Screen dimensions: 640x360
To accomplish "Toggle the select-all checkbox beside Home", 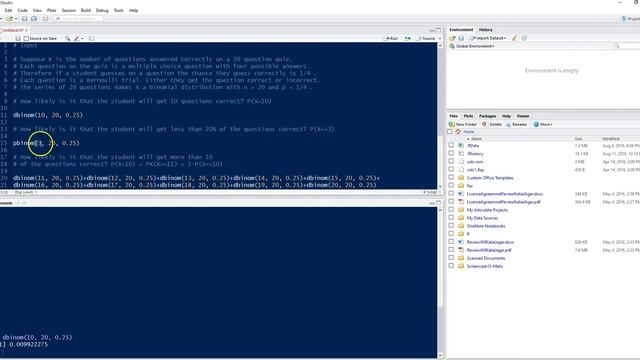I will click(x=450, y=131).
